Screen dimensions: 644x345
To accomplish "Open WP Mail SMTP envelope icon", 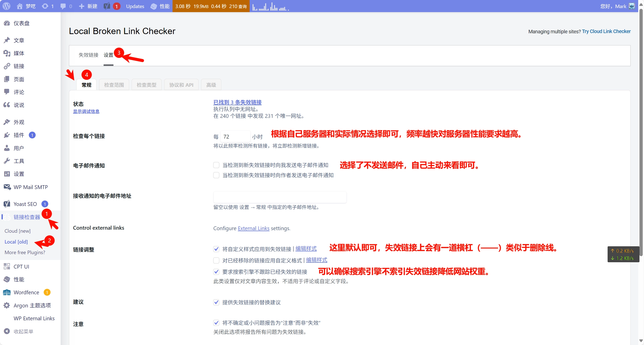I will pyautogui.click(x=7, y=187).
